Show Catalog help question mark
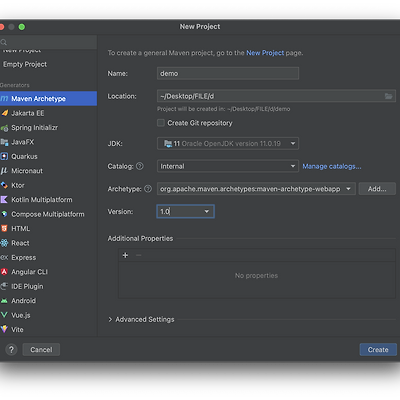400x400 pixels. coord(140,166)
